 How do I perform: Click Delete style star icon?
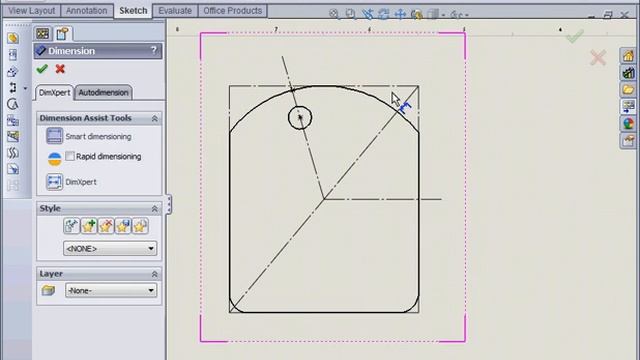pos(106,226)
